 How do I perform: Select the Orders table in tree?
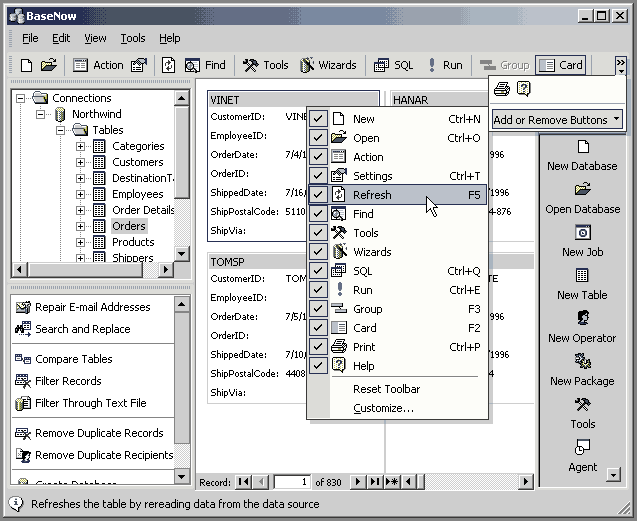click(129, 226)
